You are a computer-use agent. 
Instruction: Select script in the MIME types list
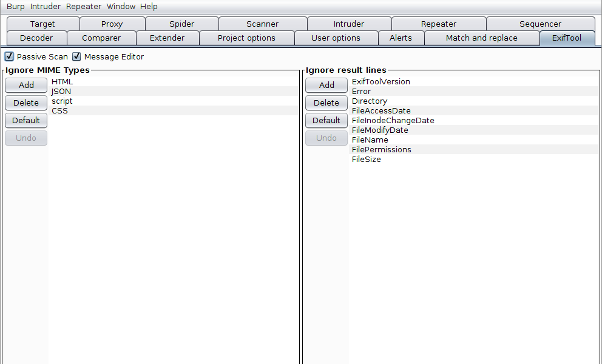coord(174,101)
